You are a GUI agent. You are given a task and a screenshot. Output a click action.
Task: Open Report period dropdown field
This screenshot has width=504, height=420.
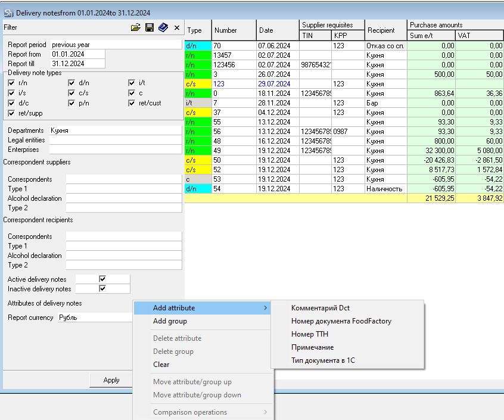coord(115,45)
